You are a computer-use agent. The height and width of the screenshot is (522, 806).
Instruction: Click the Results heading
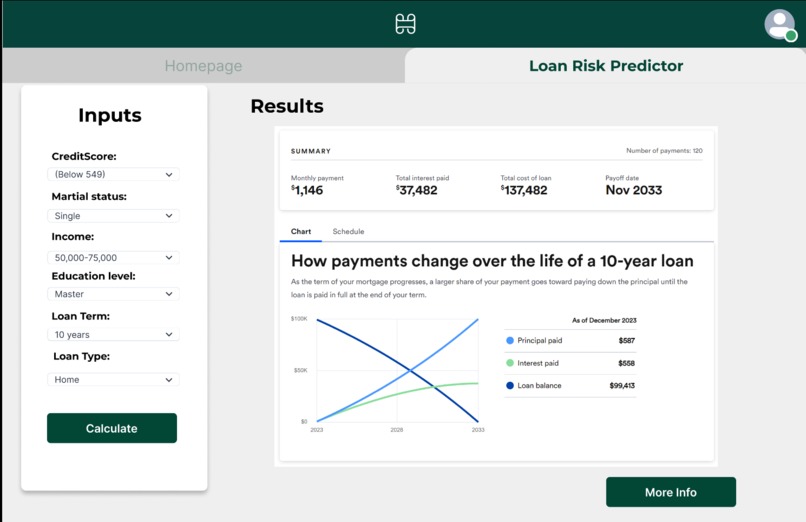pyautogui.click(x=287, y=106)
